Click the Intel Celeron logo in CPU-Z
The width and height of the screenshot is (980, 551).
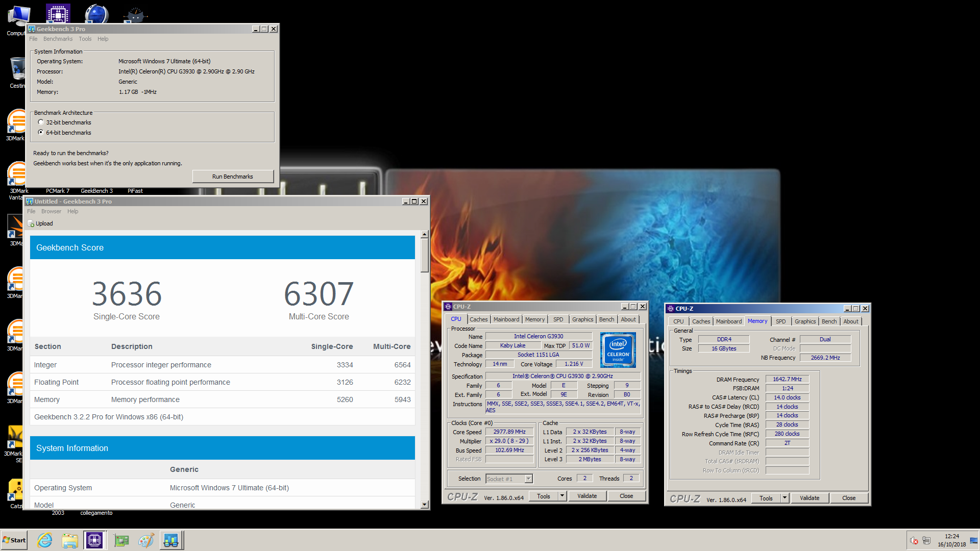click(x=618, y=350)
